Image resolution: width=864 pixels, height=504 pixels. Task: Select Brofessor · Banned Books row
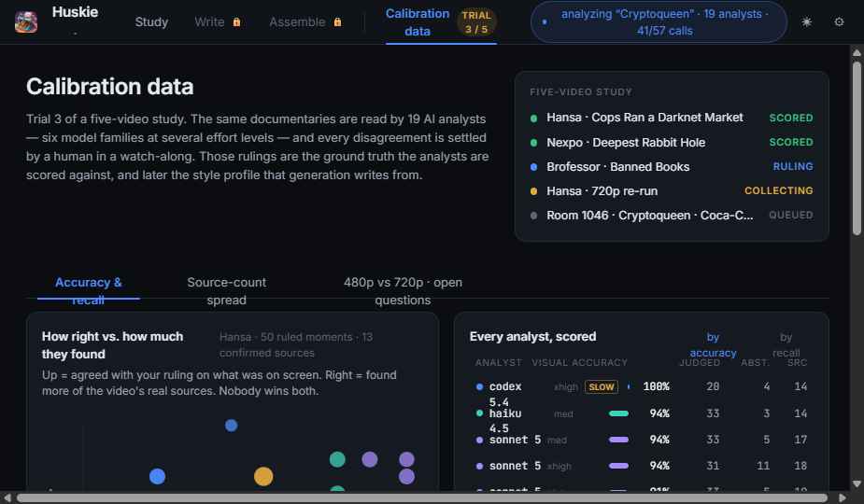[672, 166]
